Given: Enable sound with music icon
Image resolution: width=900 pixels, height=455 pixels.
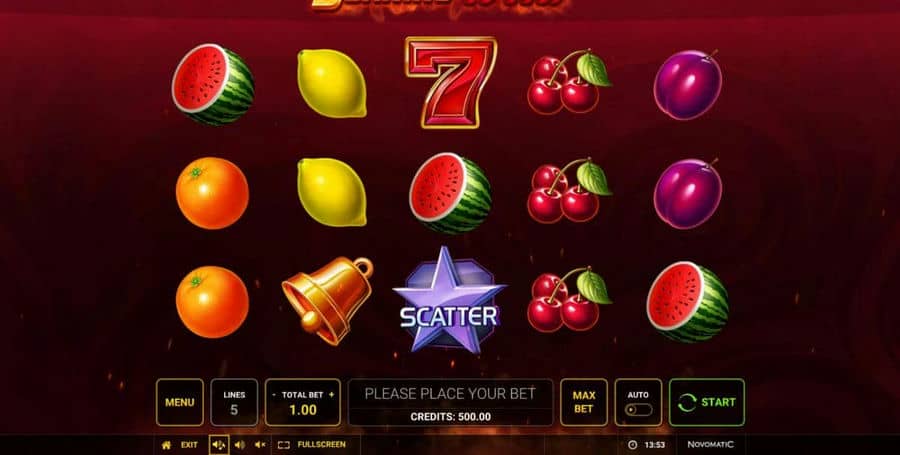Looking at the screenshot, I should click(x=219, y=445).
